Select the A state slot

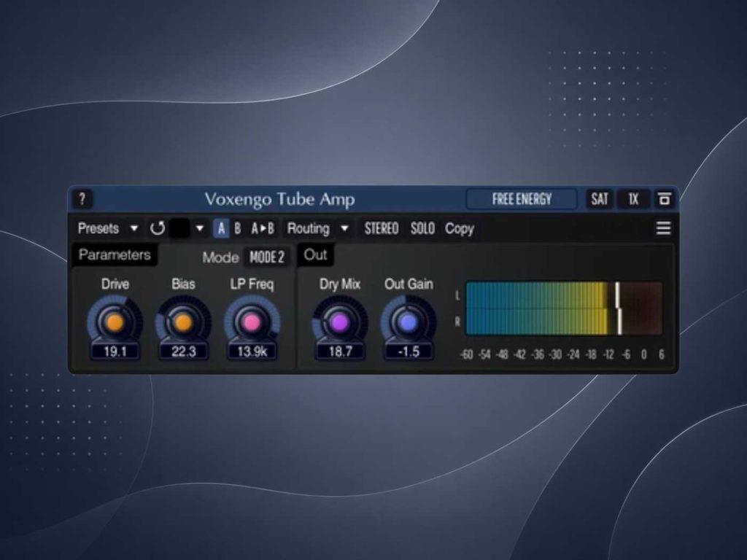click(221, 228)
